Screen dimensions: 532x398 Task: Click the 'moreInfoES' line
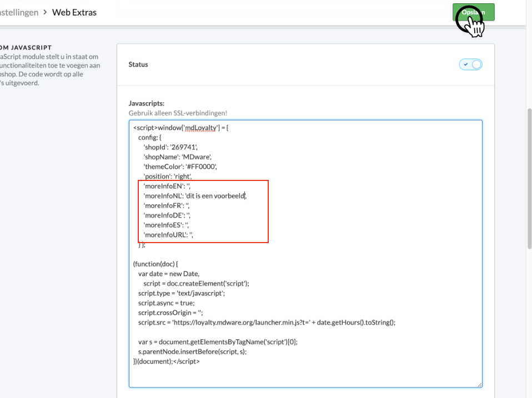point(166,225)
